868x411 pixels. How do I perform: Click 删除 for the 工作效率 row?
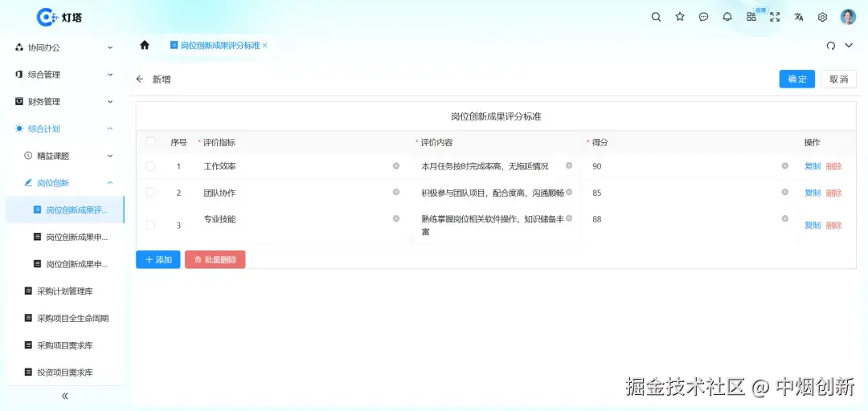click(833, 166)
